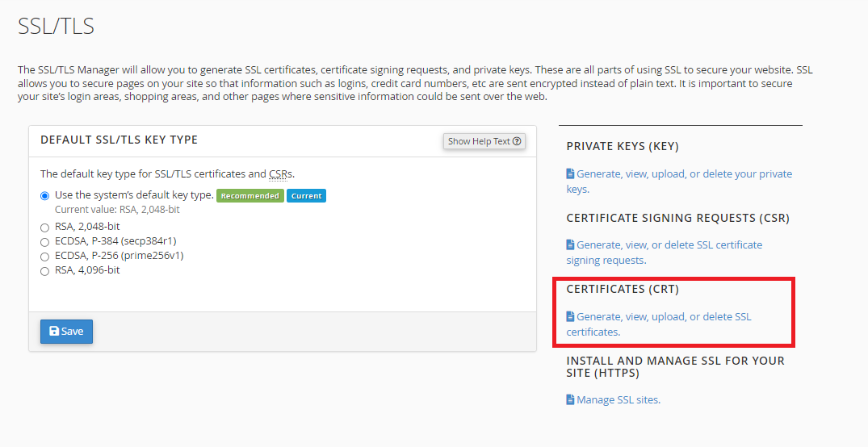Viewport: 868px width, 447px height.
Task: Select ECDSA, P-384 (secp384r1) key type
Action: tap(45, 242)
